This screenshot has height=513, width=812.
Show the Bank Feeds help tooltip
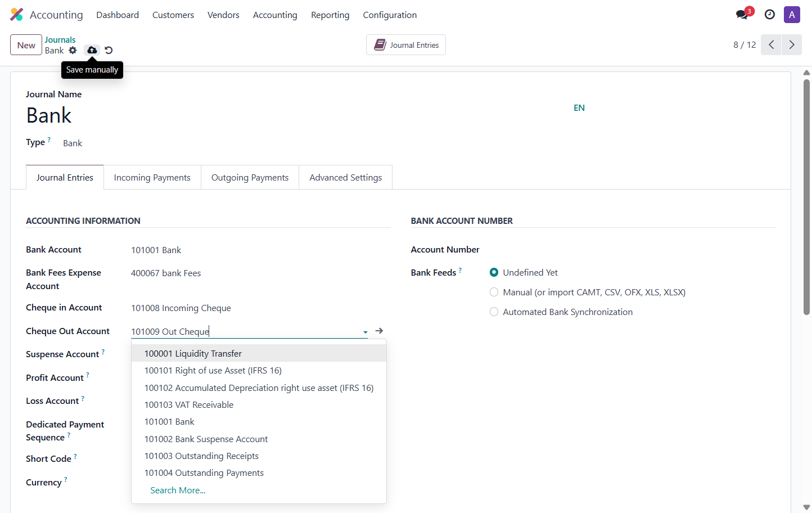pos(460,270)
